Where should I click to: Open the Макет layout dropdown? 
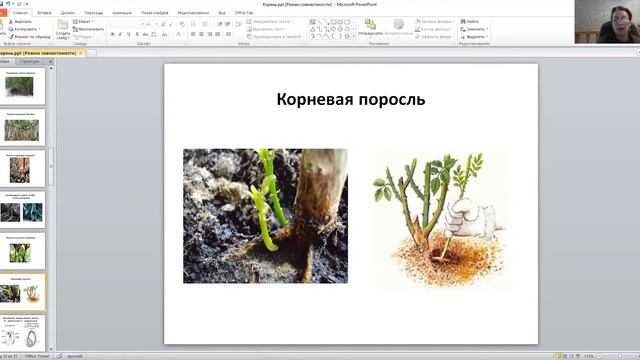coord(83,21)
